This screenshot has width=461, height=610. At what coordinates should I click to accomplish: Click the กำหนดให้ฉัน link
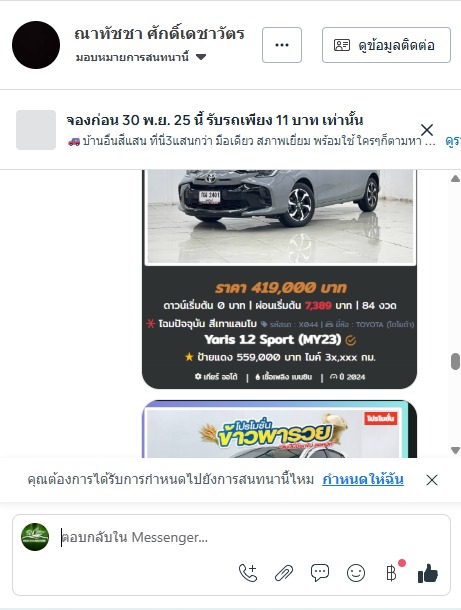pyautogui.click(x=363, y=479)
